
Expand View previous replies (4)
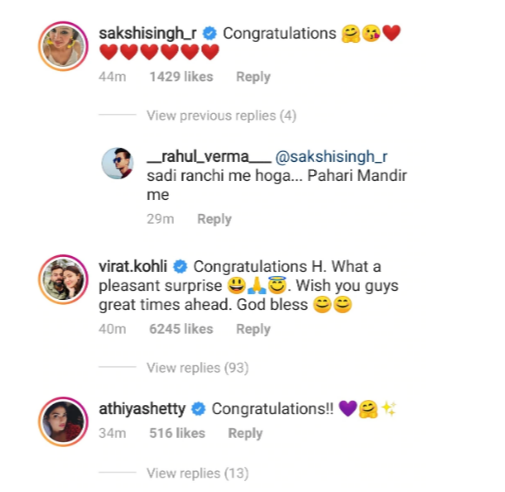221,116
